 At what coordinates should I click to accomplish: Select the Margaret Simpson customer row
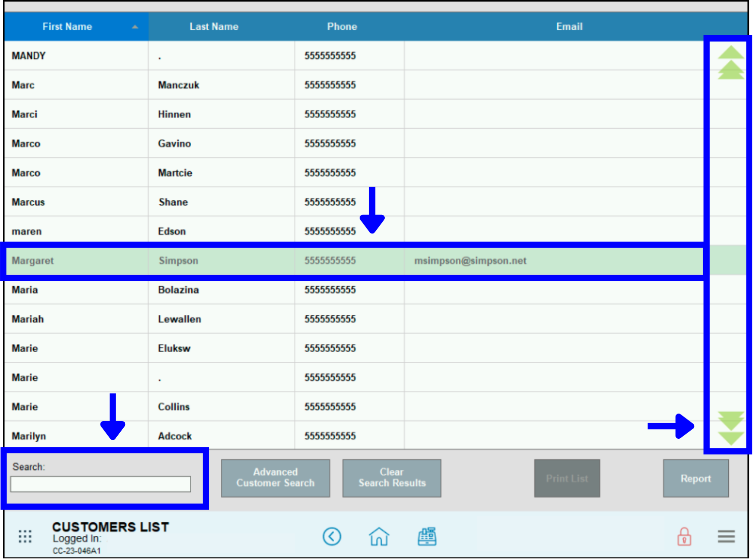[x=302, y=261]
